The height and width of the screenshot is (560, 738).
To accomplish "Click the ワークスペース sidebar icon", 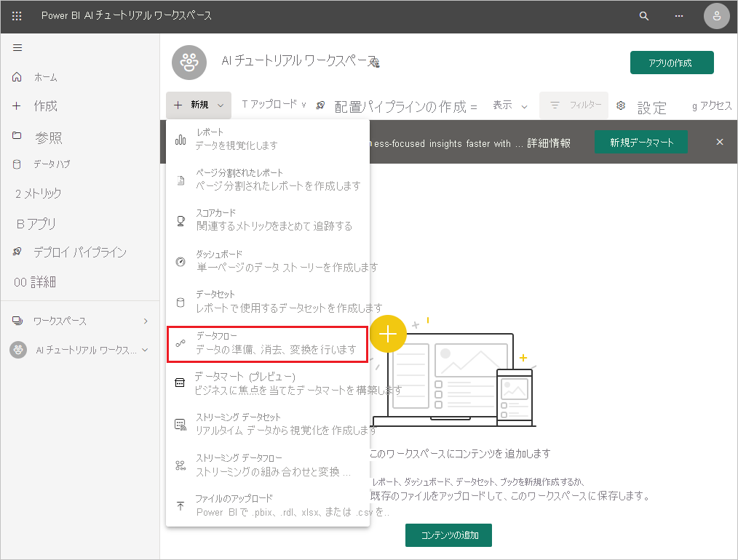I will pos(17,321).
